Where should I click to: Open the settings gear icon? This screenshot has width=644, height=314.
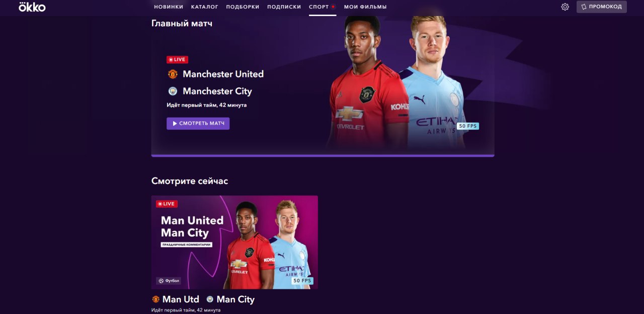565,7
